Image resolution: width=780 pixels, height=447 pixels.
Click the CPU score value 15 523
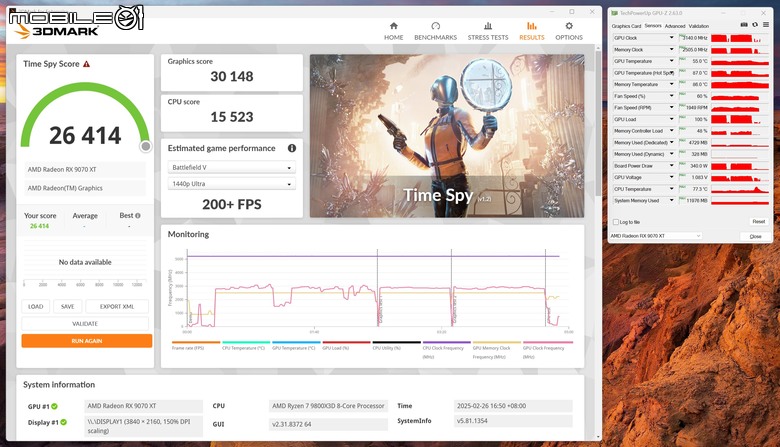pos(232,117)
